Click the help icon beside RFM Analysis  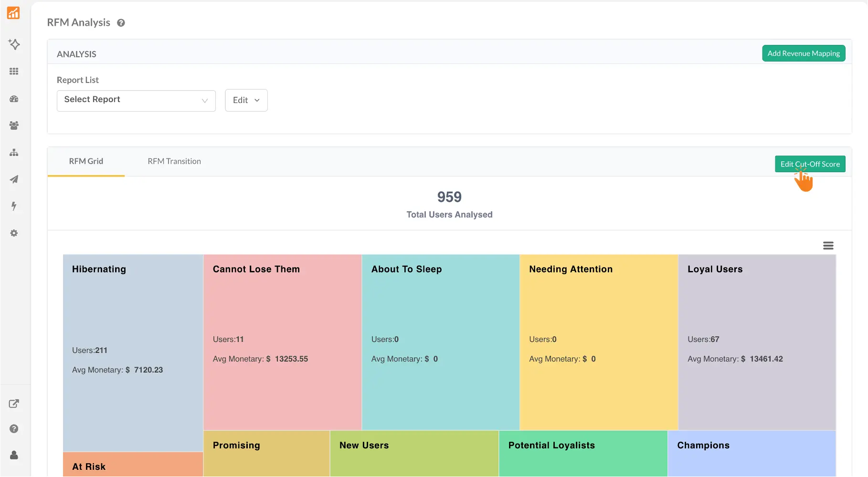[121, 23]
